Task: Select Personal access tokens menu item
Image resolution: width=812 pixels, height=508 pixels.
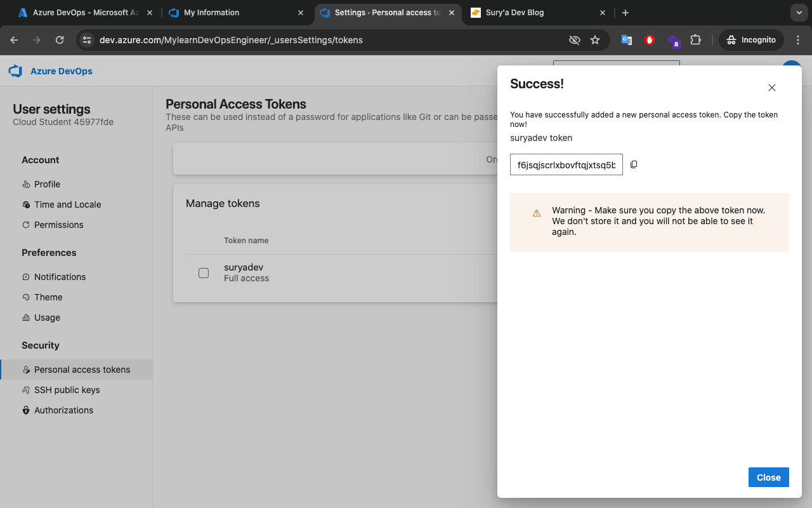Action: coord(76,370)
